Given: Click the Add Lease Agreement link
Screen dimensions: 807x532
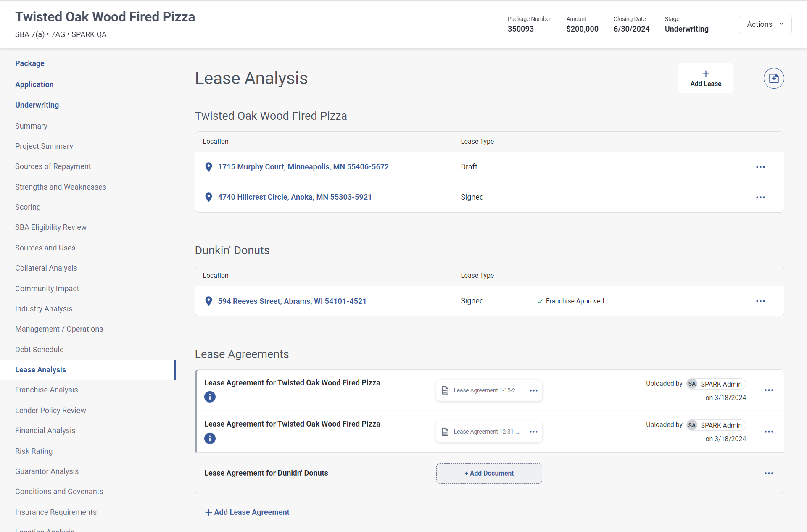Looking at the screenshot, I should click(x=247, y=512).
